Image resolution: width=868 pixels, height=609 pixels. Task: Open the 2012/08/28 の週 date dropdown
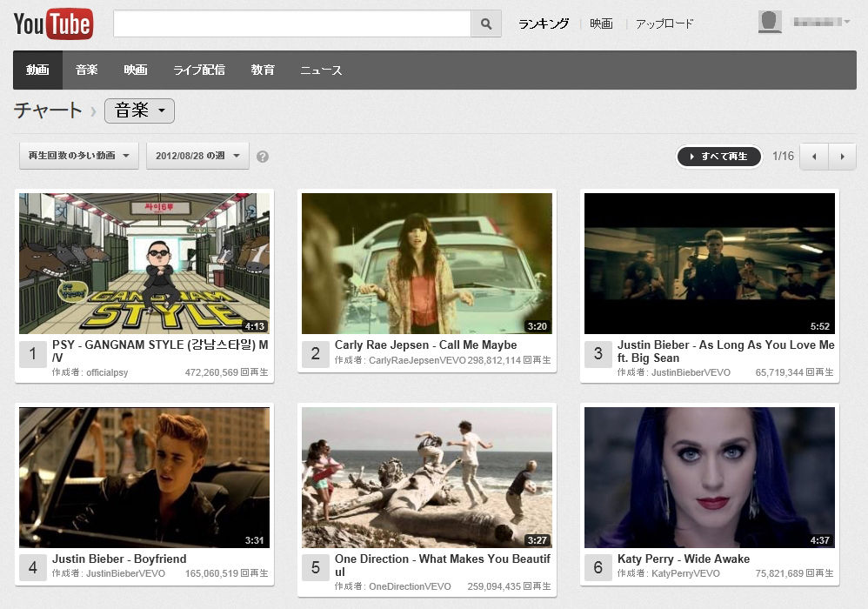(x=197, y=156)
